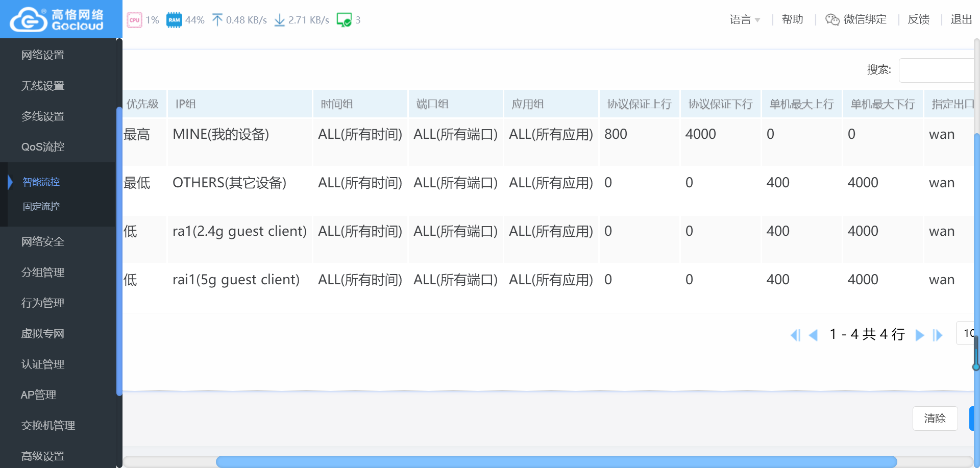Go to the previous page arrow
Screen dimensions: 980x468
(x=814, y=335)
